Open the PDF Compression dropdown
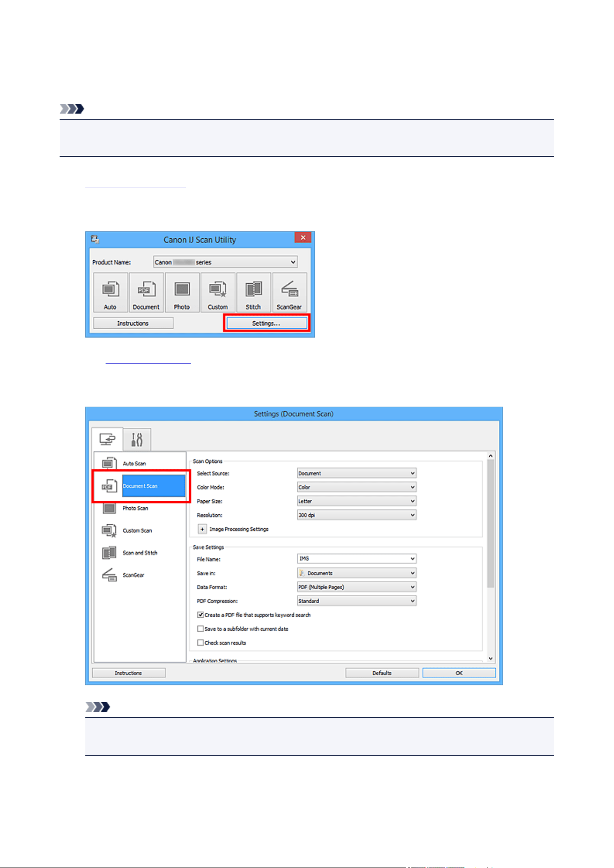Viewport: 614px width, 868px height. (357, 601)
